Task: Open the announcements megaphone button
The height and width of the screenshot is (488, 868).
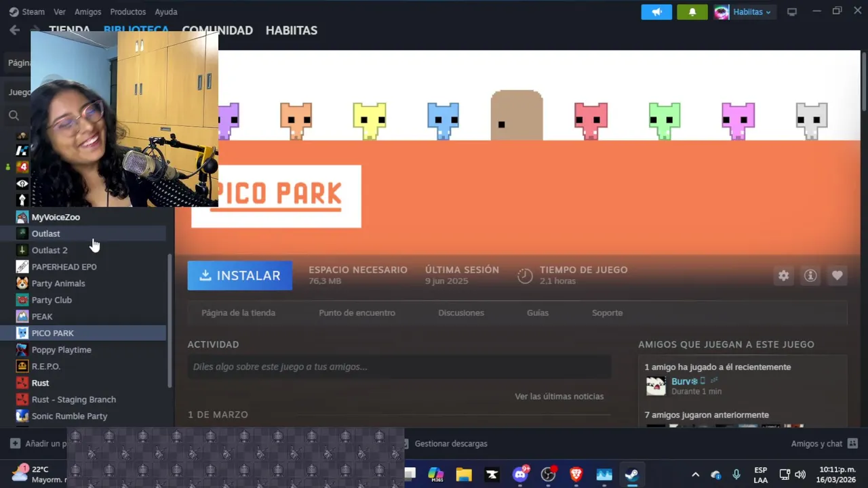Action: [656, 12]
